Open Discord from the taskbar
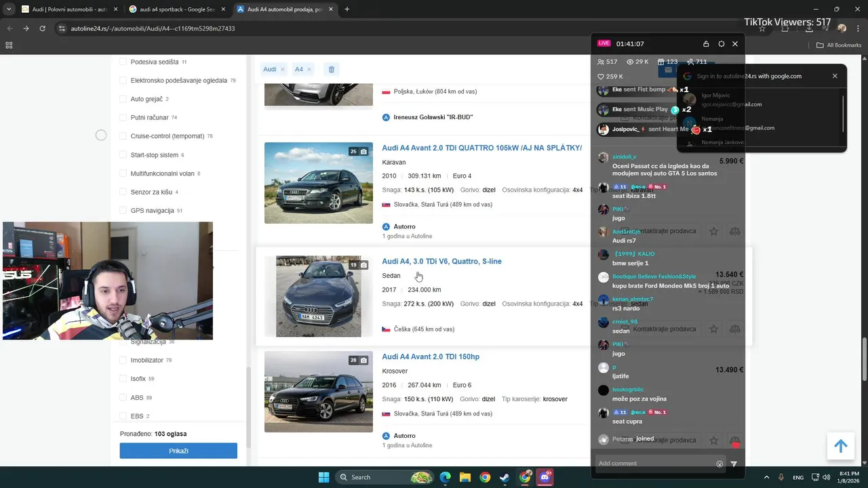Image resolution: width=868 pixels, height=488 pixels. tap(545, 477)
